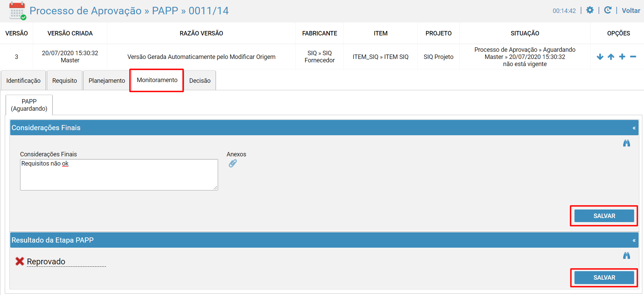This screenshot has width=644, height=295.
Task: Click the calendar logo icon next to the title
Action: pyautogui.click(x=18, y=11)
